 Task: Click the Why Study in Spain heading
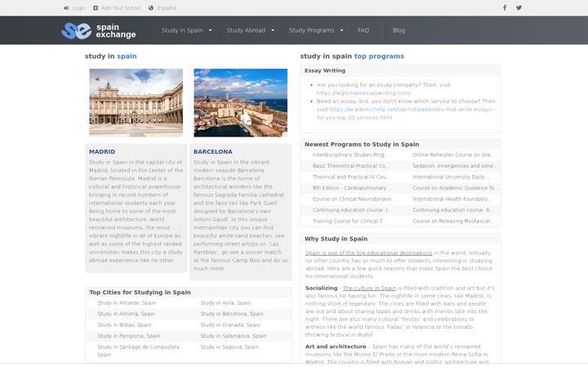pos(336,239)
